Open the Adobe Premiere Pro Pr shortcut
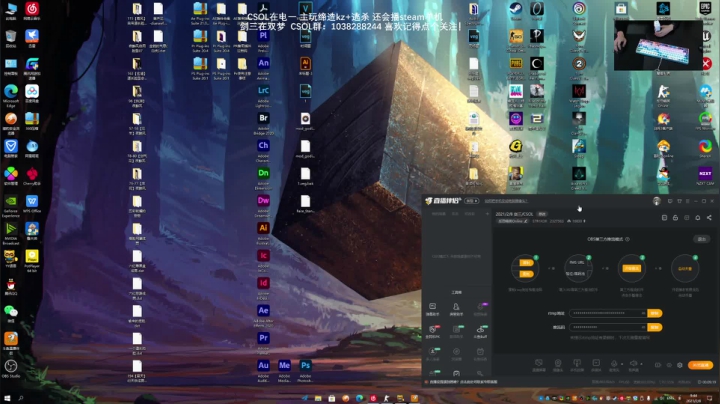720x404 pixels. [x=263, y=343]
